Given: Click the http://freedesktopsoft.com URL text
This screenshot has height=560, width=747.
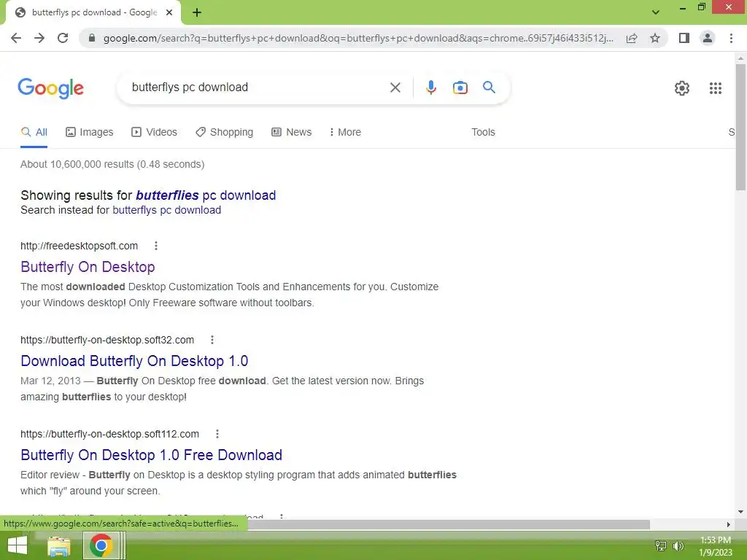Looking at the screenshot, I should pyautogui.click(x=79, y=246).
